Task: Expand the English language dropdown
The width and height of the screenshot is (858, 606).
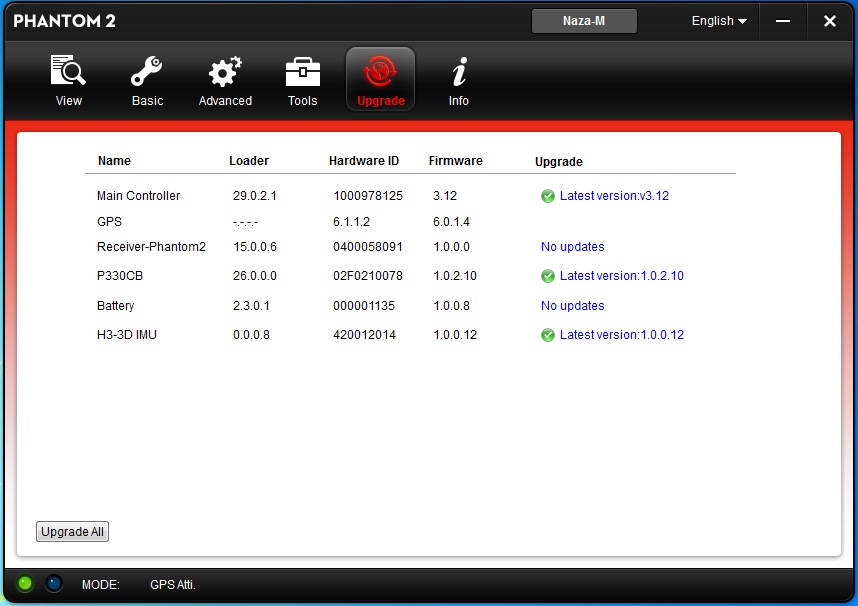Action: click(x=719, y=21)
